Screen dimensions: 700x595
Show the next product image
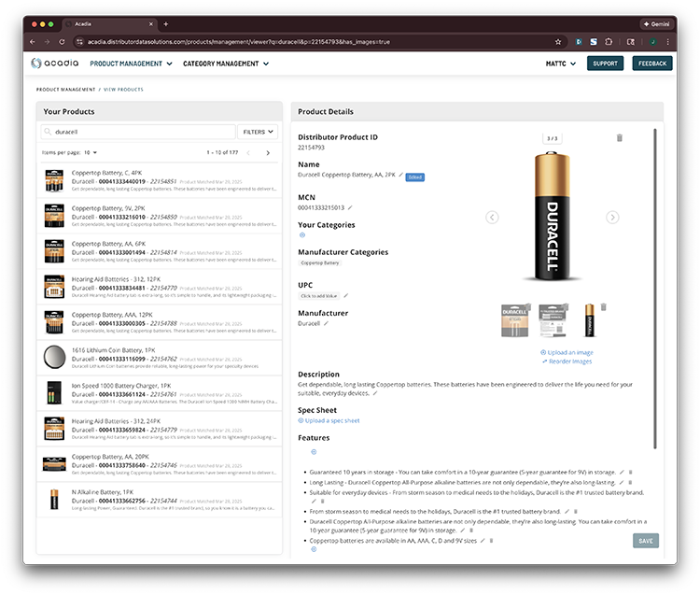612,217
